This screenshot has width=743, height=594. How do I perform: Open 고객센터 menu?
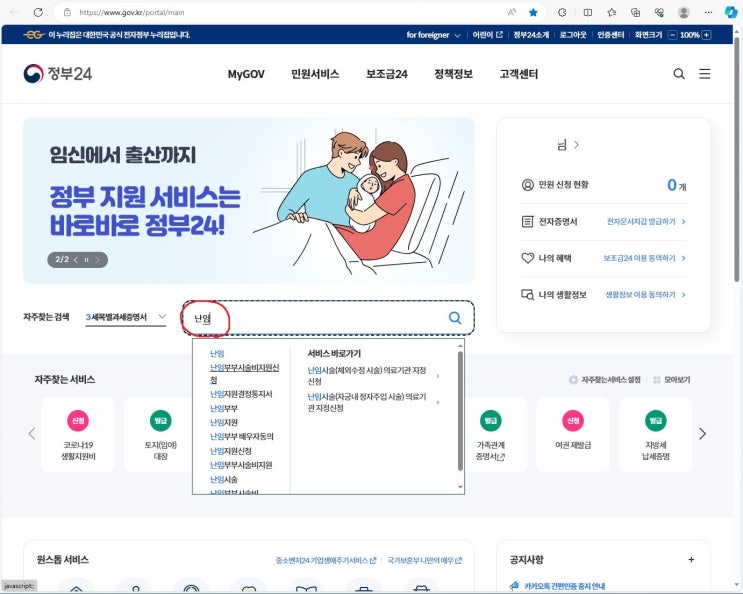coord(518,74)
